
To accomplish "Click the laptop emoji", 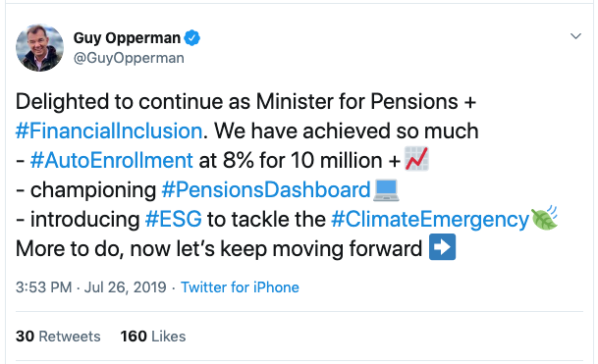I will tap(386, 189).
